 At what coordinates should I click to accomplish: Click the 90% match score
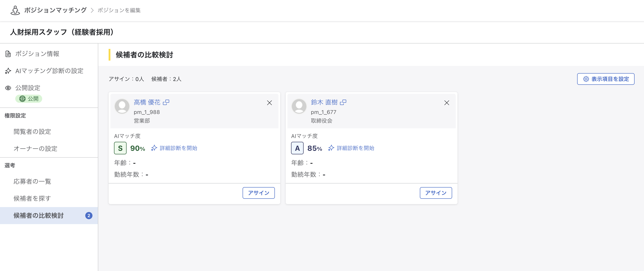pyautogui.click(x=138, y=148)
